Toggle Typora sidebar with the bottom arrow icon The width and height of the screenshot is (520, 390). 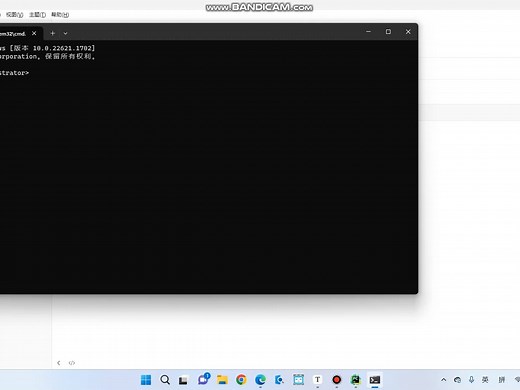pyautogui.click(x=59, y=363)
